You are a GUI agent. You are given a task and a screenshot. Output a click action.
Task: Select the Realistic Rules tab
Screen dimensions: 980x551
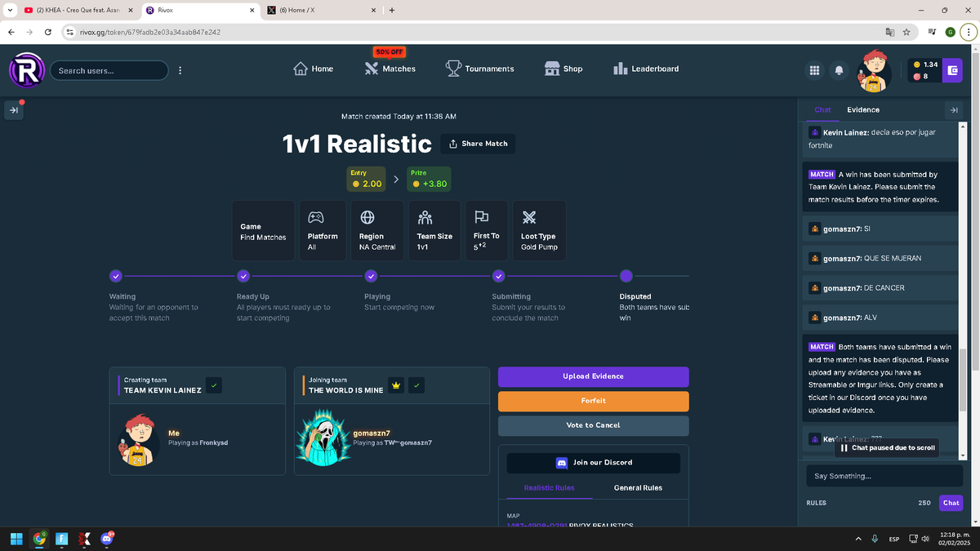[549, 487]
